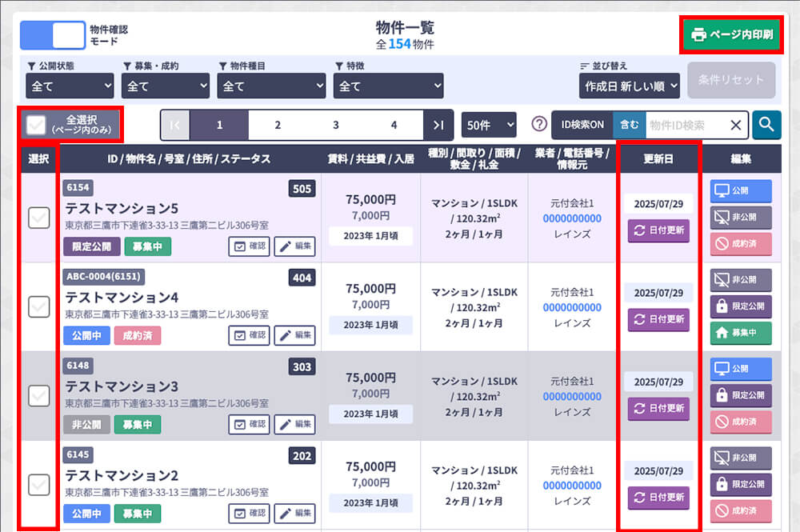Click the green ページ内印刷 print button
Viewport: 800px width, 532px height.
coord(730,34)
